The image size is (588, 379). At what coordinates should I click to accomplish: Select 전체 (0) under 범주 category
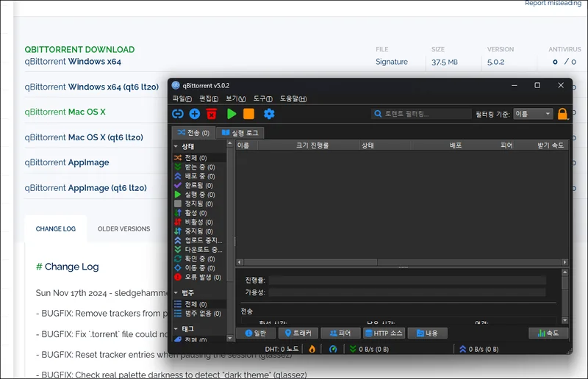[199, 304]
